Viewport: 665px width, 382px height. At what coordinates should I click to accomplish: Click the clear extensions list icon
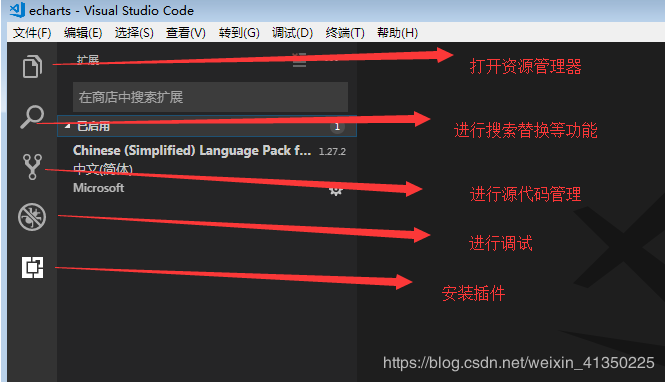[x=299, y=60]
